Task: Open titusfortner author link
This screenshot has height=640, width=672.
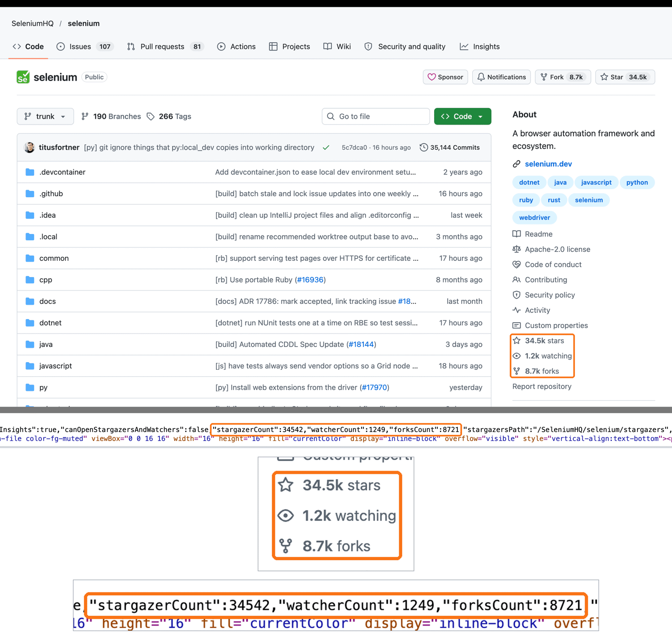Action: [x=59, y=147]
